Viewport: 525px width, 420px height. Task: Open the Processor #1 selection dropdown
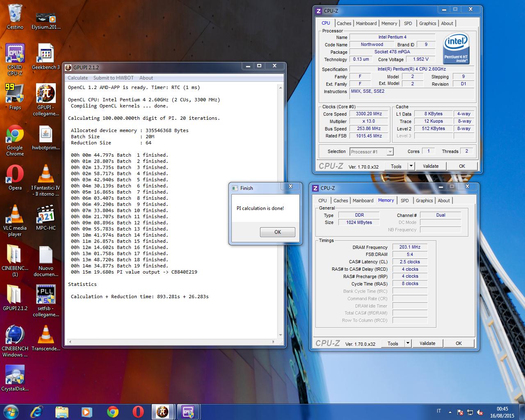pos(372,152)
